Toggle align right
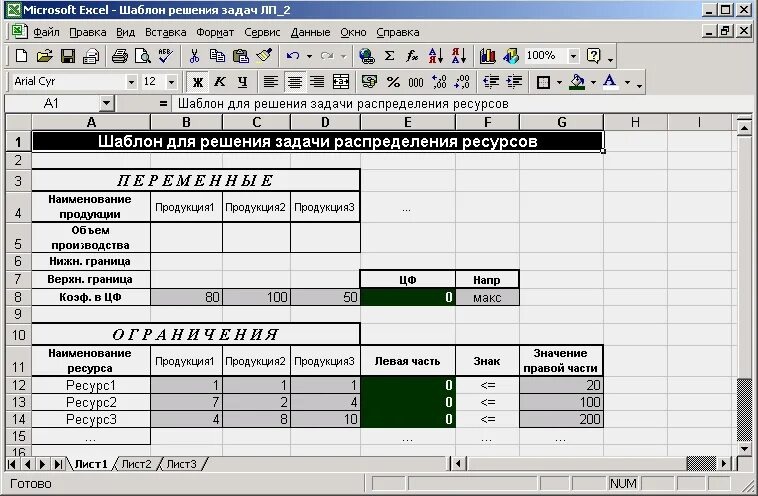The height and width of the screenshot is (496, 758). coord(317,82)
